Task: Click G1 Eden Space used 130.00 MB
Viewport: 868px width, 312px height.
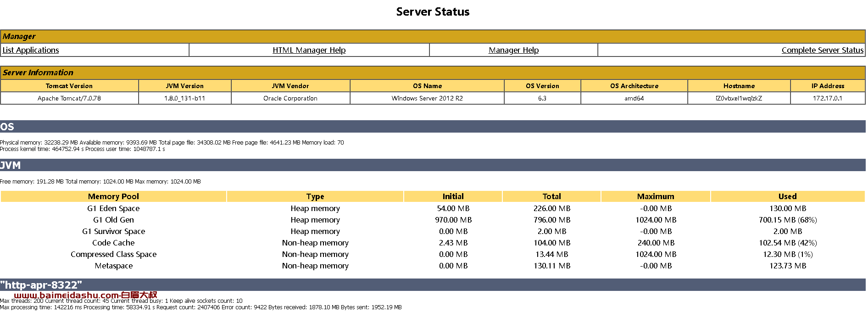Action: click(x=788, y=208)
